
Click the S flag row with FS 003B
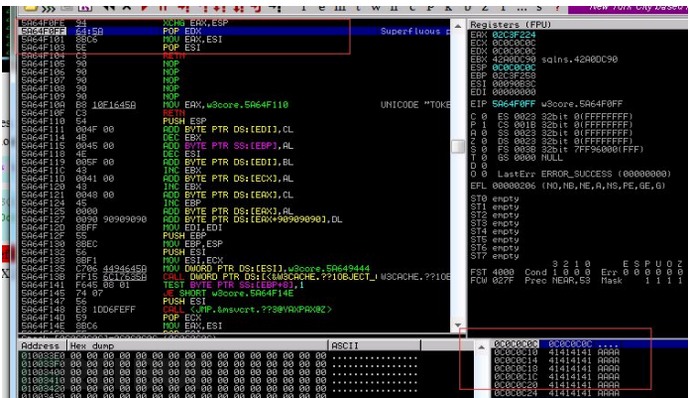[x=557, y=149]
